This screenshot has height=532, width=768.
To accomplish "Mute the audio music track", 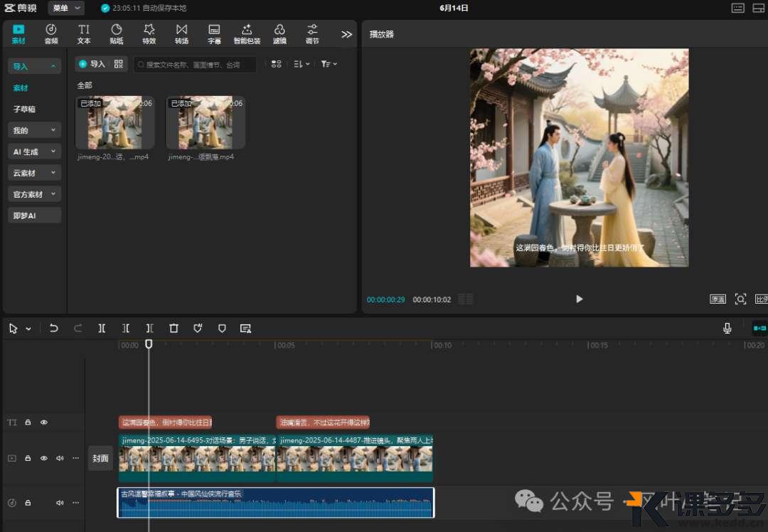I will (60, 503).
